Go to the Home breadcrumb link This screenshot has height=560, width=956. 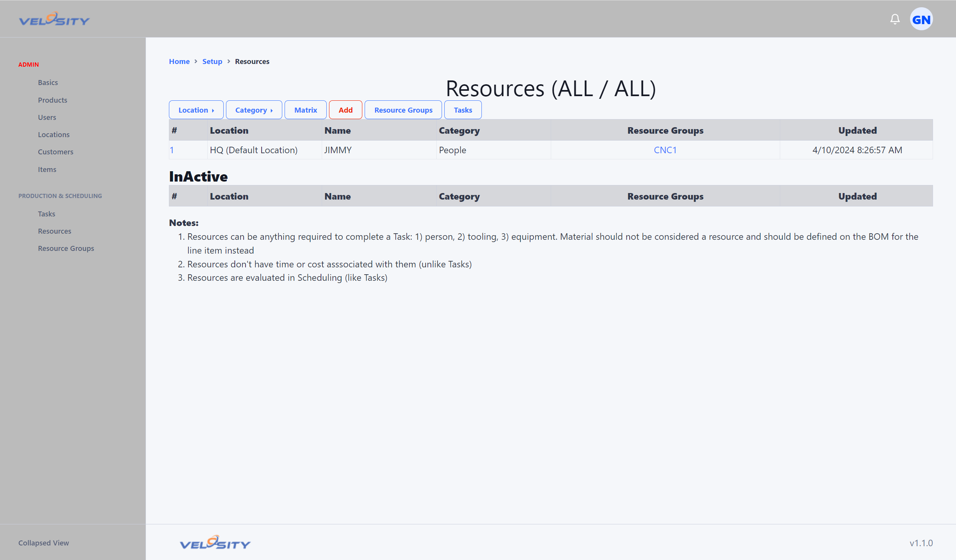[x=179, y=61]
